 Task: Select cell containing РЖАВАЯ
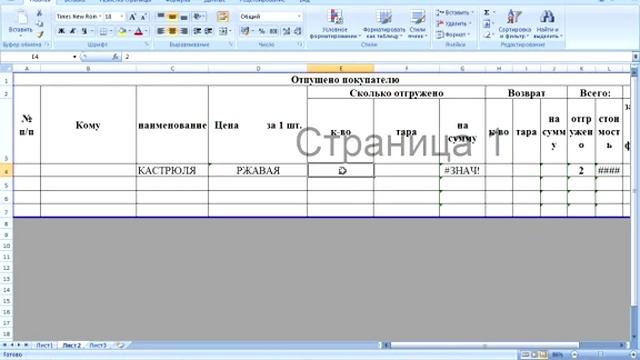(x=258, y=171)
